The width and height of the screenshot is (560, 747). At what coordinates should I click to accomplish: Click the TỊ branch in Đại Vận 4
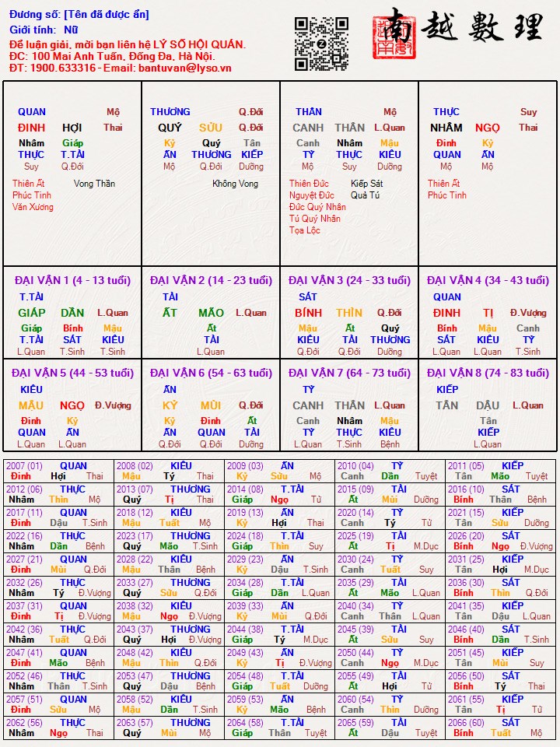(x=488, y=313)
